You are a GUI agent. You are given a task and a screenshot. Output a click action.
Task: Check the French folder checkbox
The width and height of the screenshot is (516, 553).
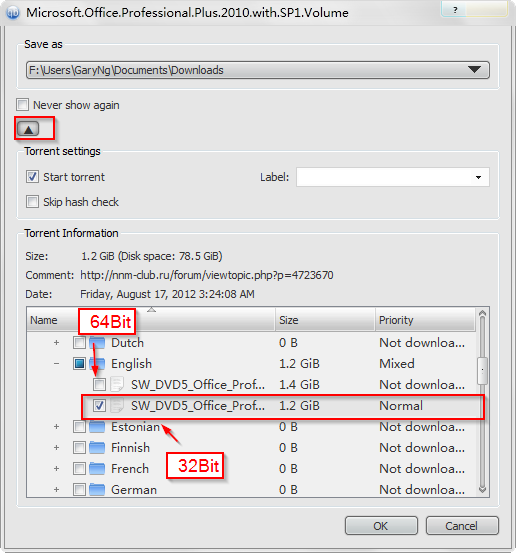(79, 469)
